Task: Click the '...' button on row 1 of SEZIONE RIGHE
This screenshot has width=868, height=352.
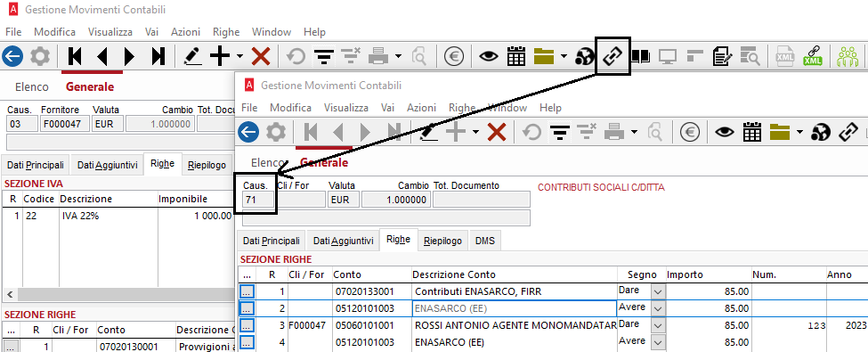Action: tap(247, 291)
